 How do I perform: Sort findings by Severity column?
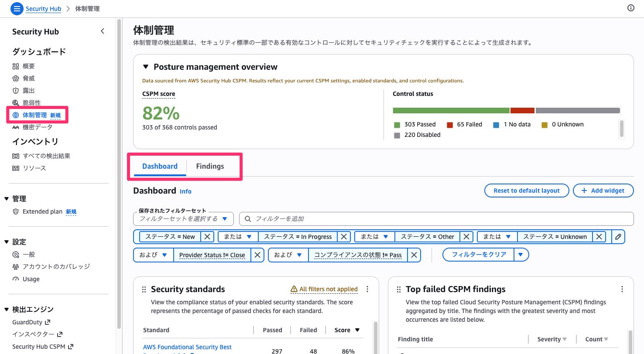pos(552,339)
